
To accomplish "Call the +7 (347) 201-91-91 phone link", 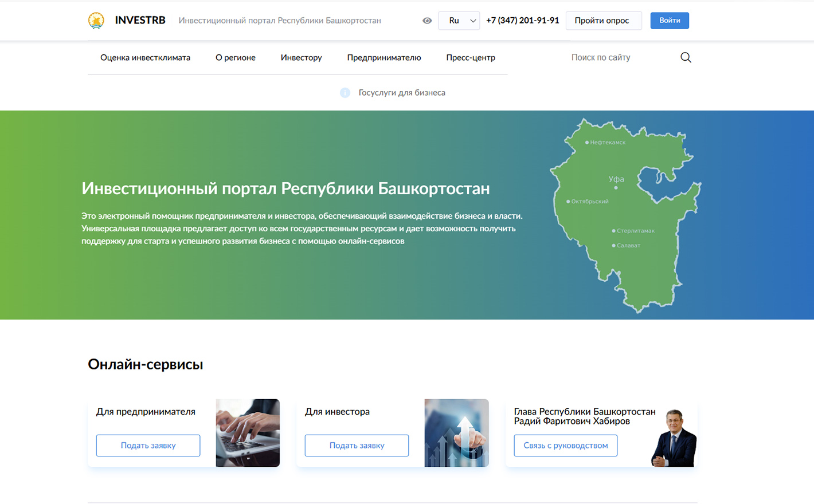I will pyautogui.click(x=522, y=21).
